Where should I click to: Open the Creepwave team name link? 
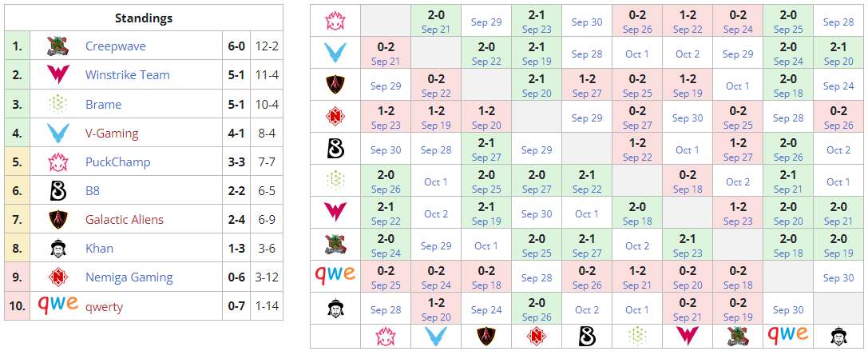click(x=116, y=46)
